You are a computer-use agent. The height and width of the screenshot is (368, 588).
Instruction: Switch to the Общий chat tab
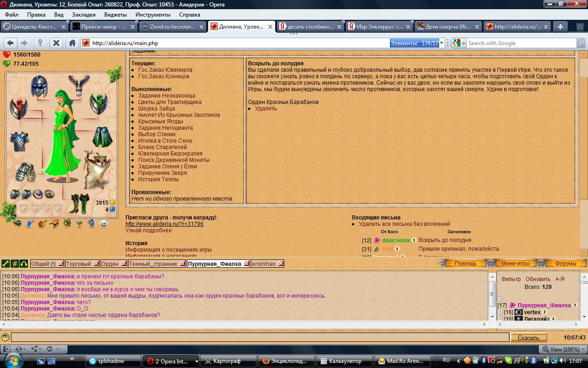44,264
